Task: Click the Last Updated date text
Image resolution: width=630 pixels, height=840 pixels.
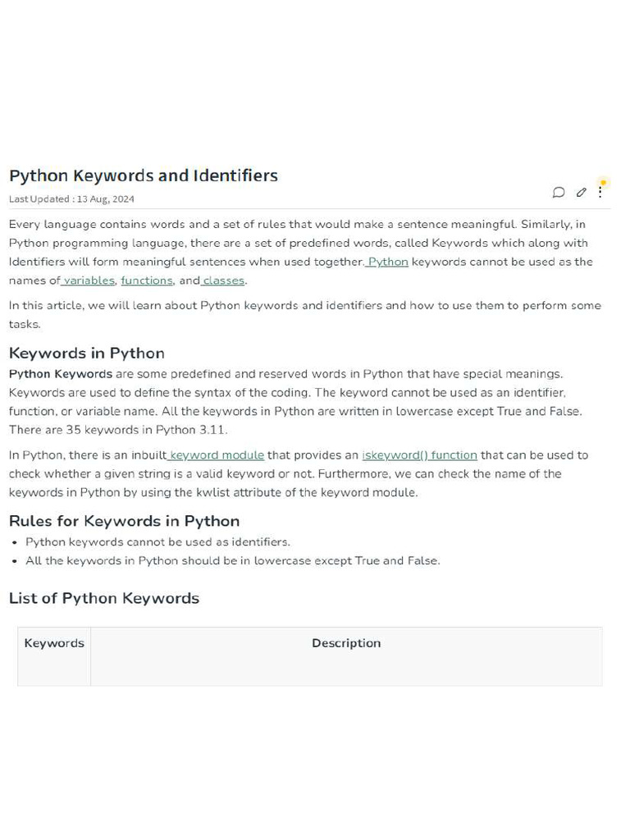Action: [71, 199]
